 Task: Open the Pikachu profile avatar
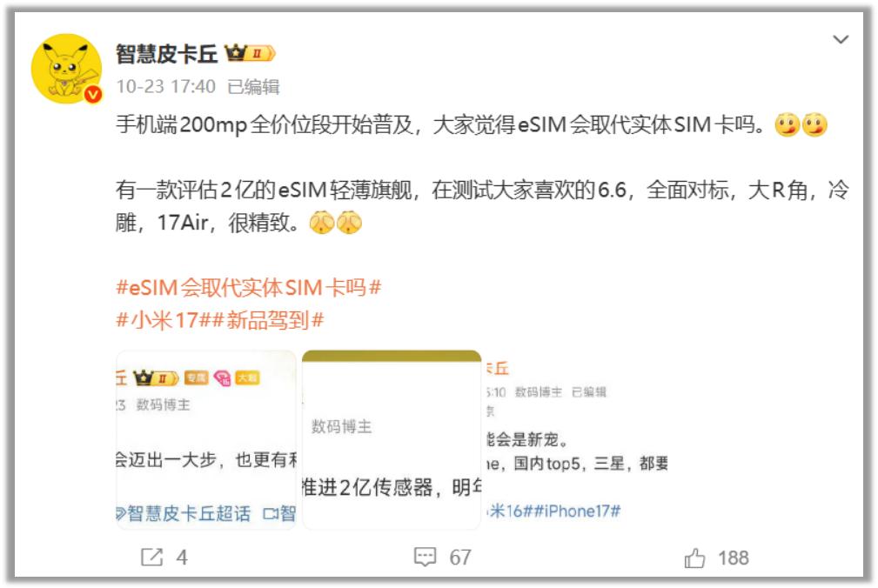pyautogui.click(x=67, y=68)
